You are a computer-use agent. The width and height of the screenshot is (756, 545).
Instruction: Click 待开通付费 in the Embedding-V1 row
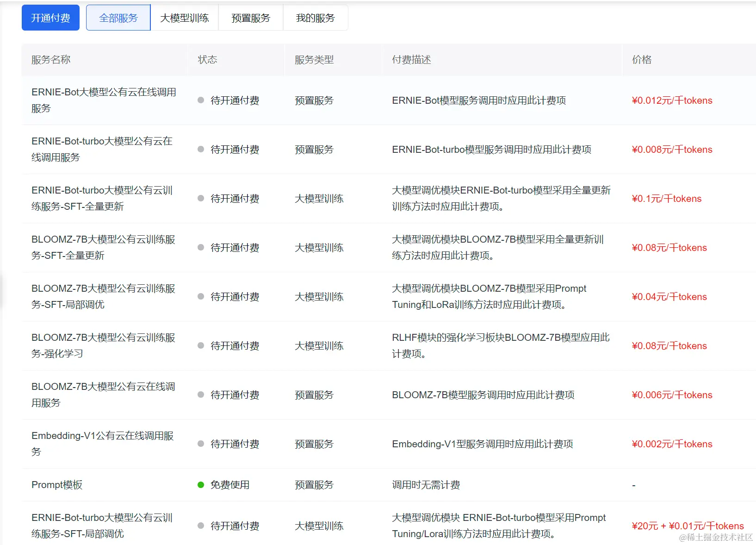(x=235, y=444)
